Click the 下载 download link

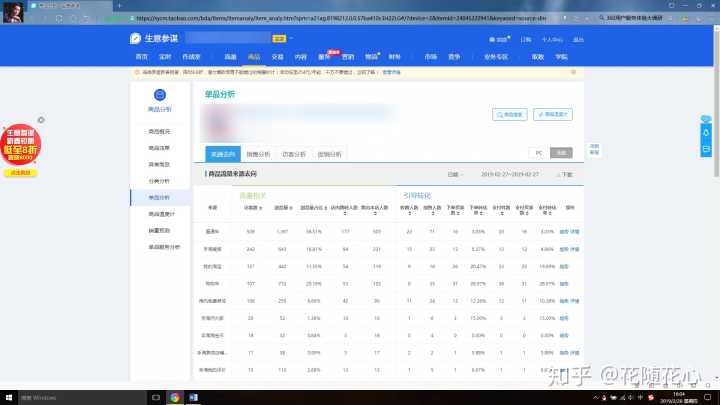pos(567,174)
